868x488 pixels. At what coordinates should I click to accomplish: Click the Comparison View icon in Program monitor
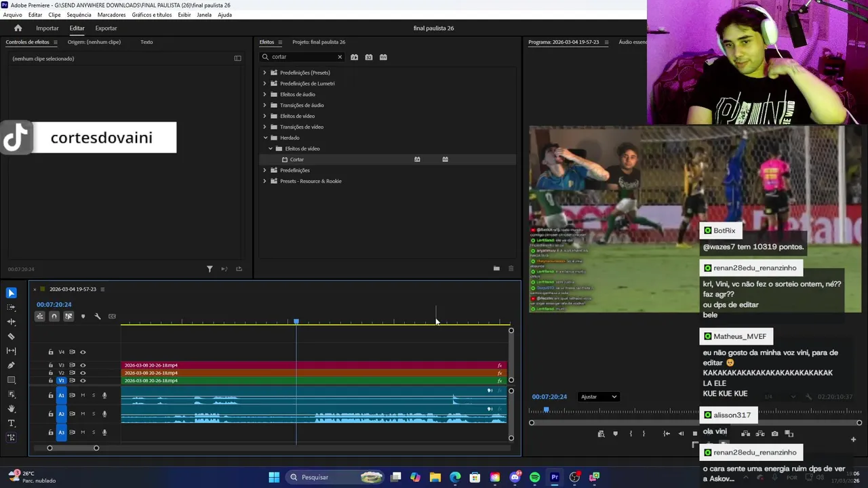click(789, 434)
